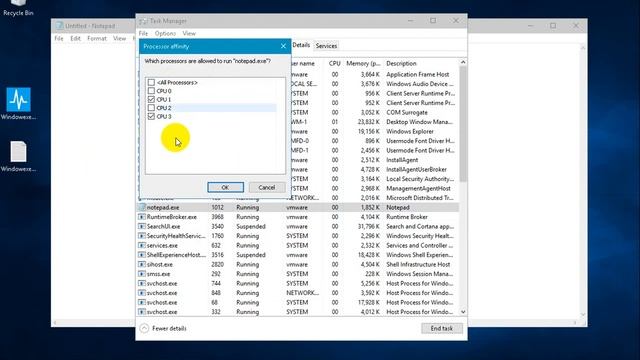Select the services.exe process row

coord(298,245)
